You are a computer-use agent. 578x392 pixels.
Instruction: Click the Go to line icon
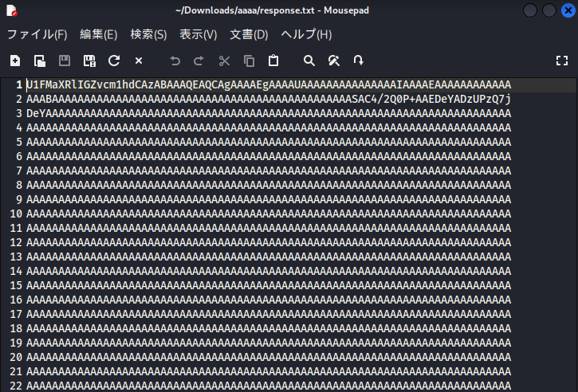click(x=359, y=61)
